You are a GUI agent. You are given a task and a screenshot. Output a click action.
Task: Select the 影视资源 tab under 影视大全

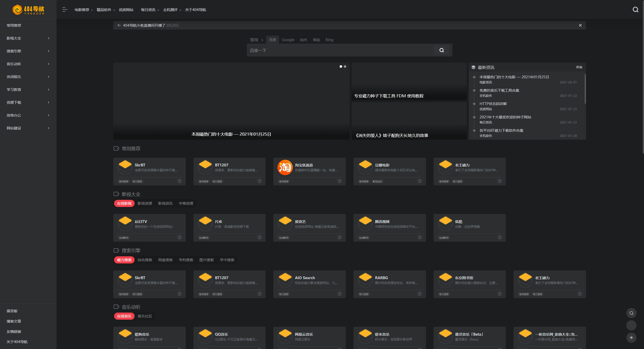(x=145, y=203)
